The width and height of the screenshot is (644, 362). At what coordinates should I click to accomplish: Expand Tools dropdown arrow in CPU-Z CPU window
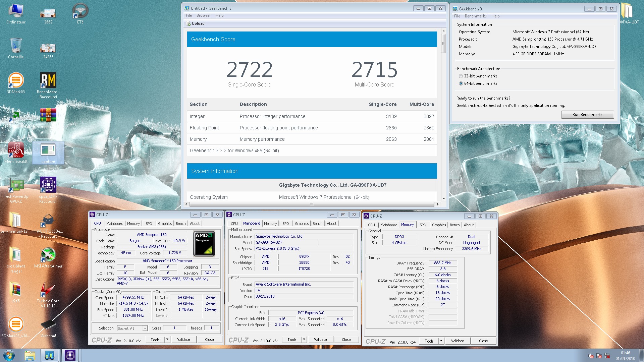tap(167, 340)
